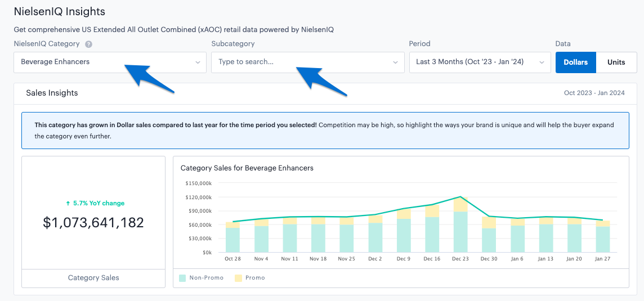The image size is (644, 301).
Task: Click the Oct 2023 - Jan 2024 date label
Action: pos(594,93)
